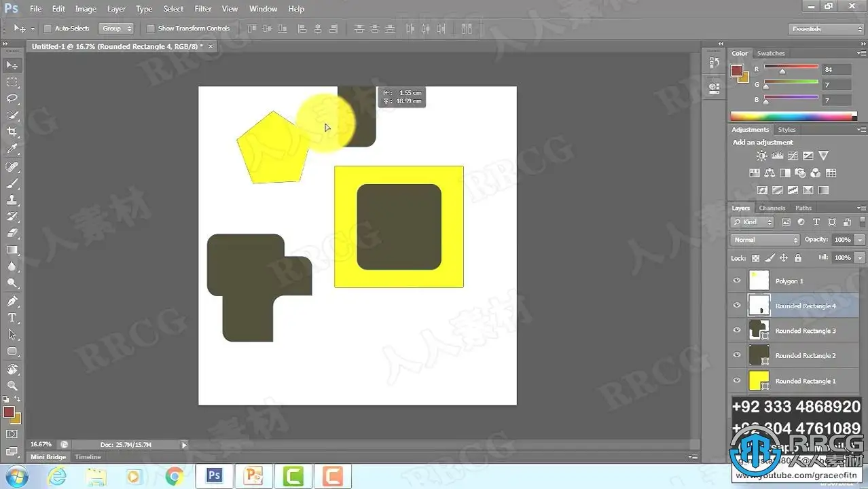Switch to the Swatches tab
The image size is (868, 489).
(x=771, y=53)
